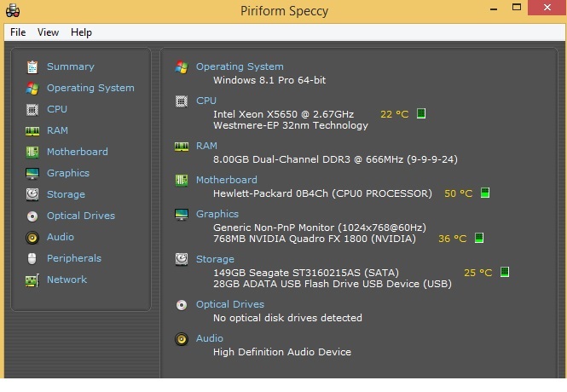Screen dimensions: 567x392
Task: Click '149GB Seagate ST3160215AS (SATA)' line
Action: 306,273
